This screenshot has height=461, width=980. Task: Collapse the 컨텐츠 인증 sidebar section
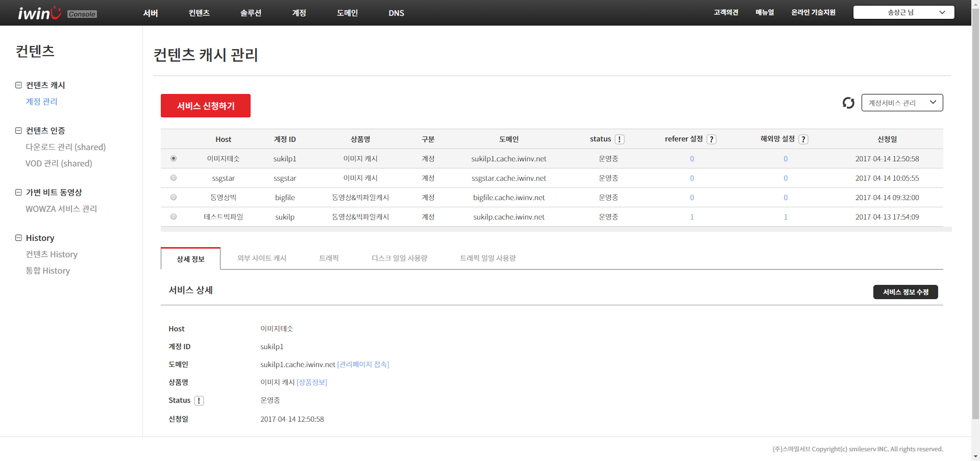tap(18, 131)
